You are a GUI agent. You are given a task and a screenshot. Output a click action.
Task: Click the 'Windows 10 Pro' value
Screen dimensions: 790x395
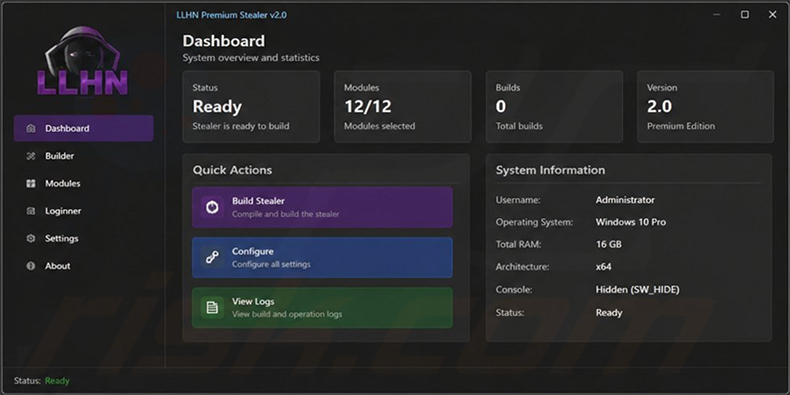(x=631, y=222)
